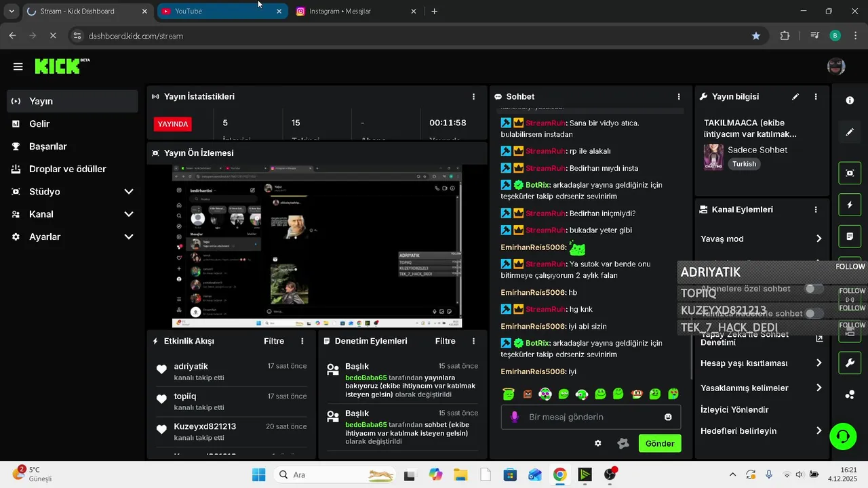Viewport: 868px width, 488px height.
Task: Open File Explorer from the taskbar
Action: coord(460,475)
